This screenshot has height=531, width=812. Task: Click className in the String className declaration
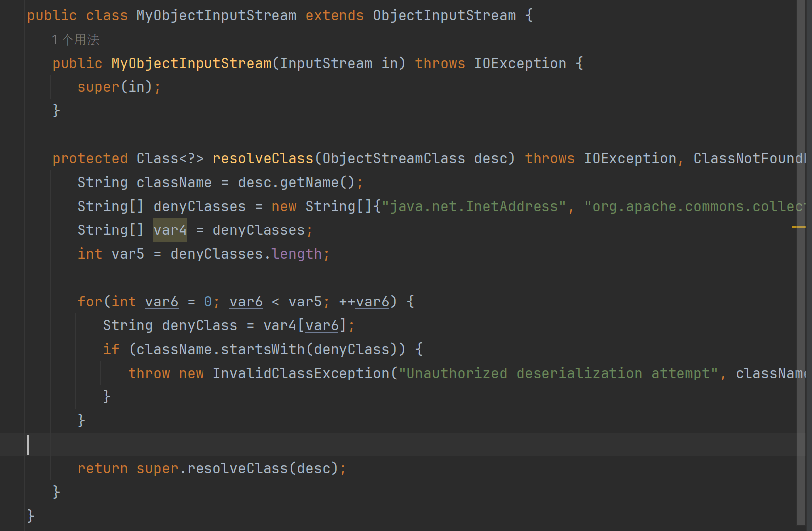coord(174,182)
